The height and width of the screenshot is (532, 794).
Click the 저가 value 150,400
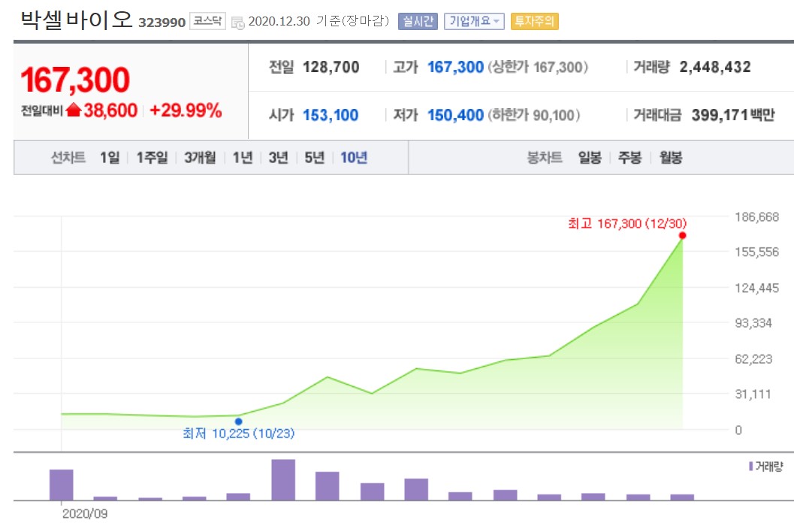456,115
